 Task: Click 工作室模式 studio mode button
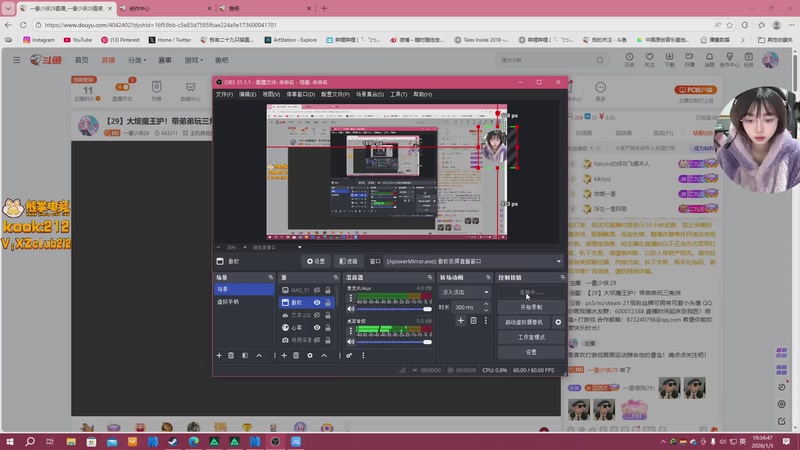point(531,337)
